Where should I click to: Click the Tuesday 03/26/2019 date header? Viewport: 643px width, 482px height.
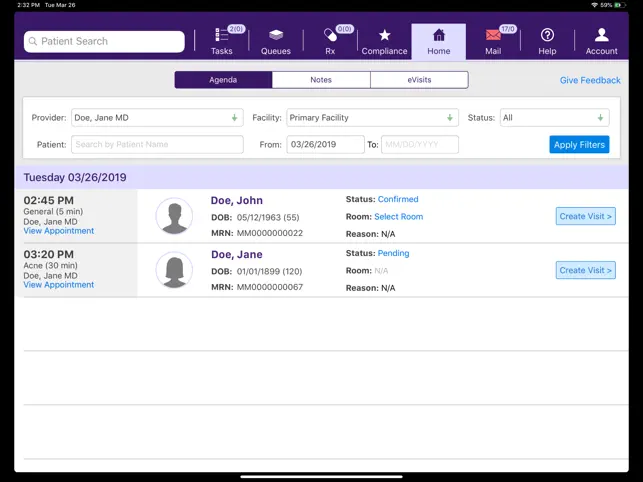pyautogui.click(x=75, y=178)
